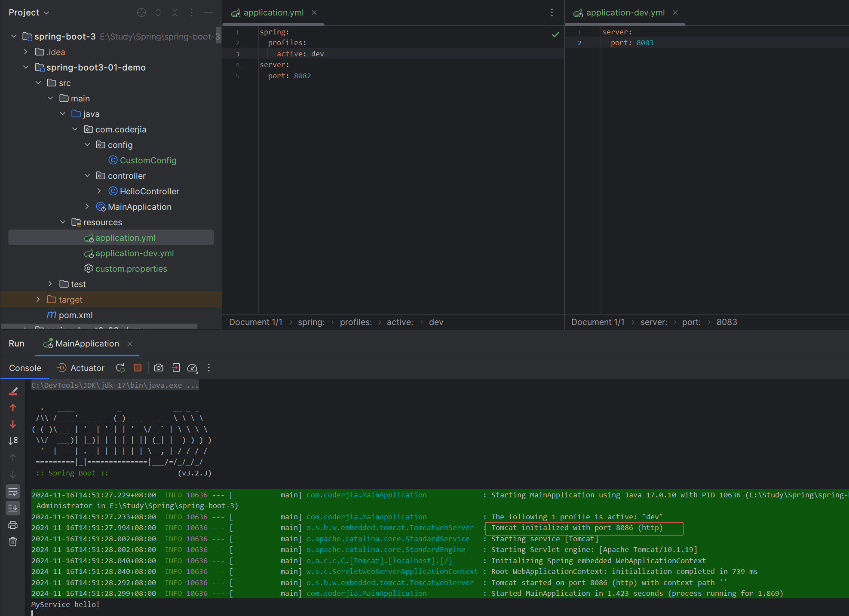This screenshot has height=616, width=849.
Task: Select MainApplication in project tree
Action: 139,207
